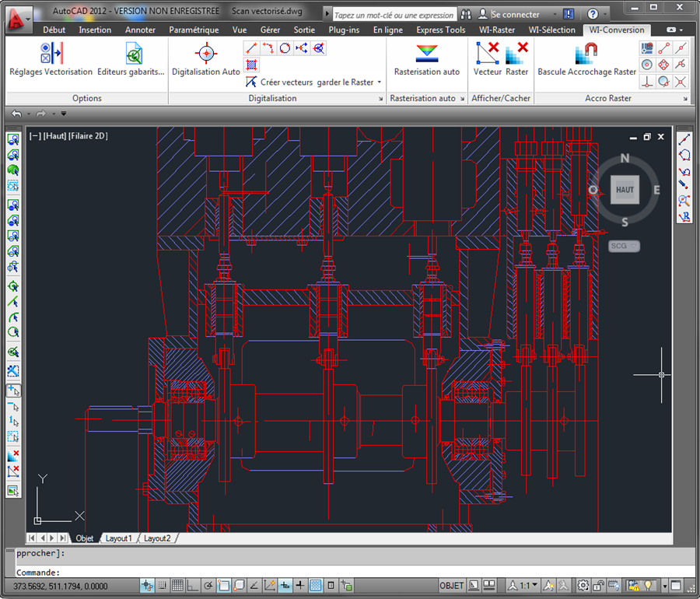Activate Bascule Accrochage Raster magnet
The width and height of the screenshot is (700, 599).
tap(586, 59)
